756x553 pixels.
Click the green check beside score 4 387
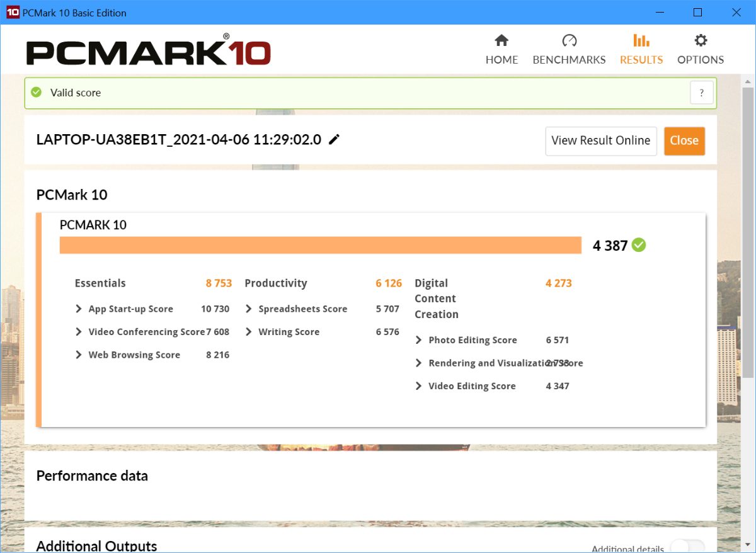639,245
